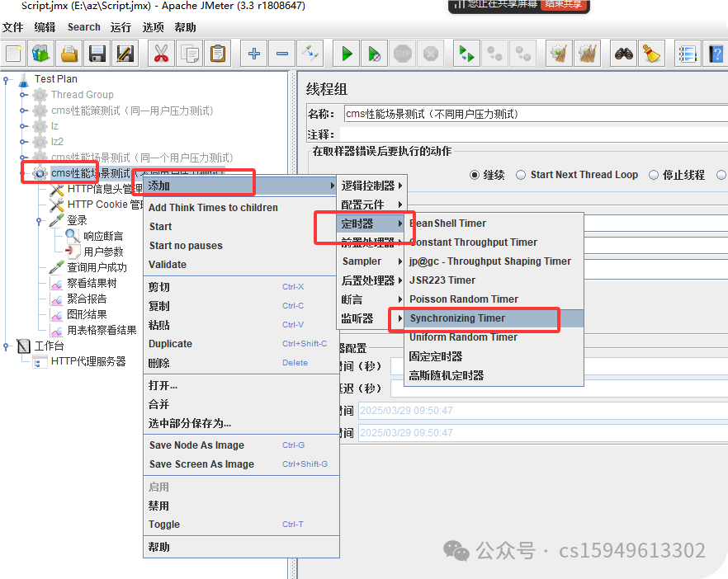Viewport: 728px width, 579px height.
Task: Open the Search menu in menu bar
Action: pos(83,27)
